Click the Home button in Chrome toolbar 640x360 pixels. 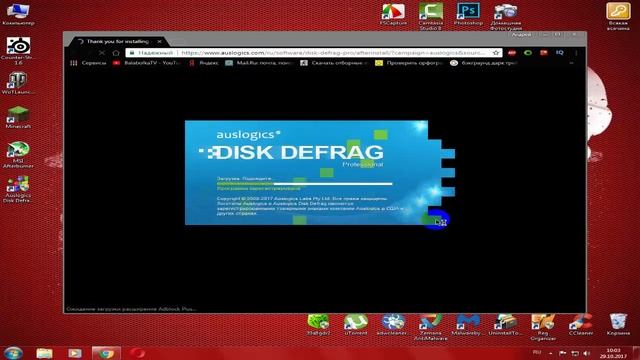click(x=116, y=53)
